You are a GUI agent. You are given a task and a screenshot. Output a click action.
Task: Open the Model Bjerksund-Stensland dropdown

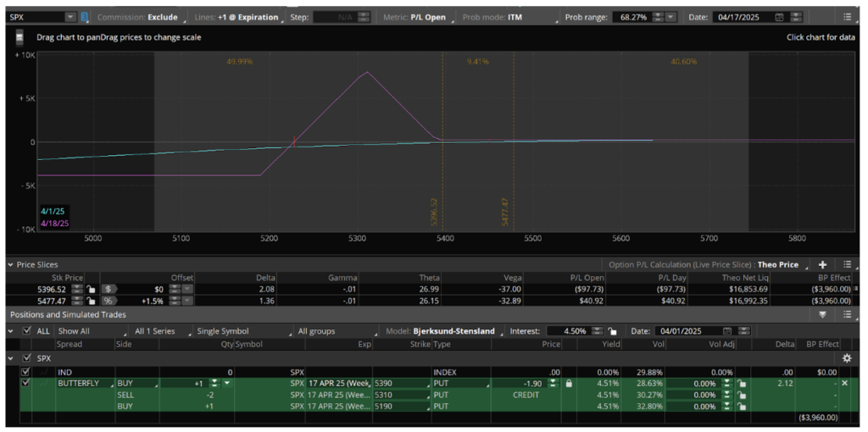click(x=444, y=331)
